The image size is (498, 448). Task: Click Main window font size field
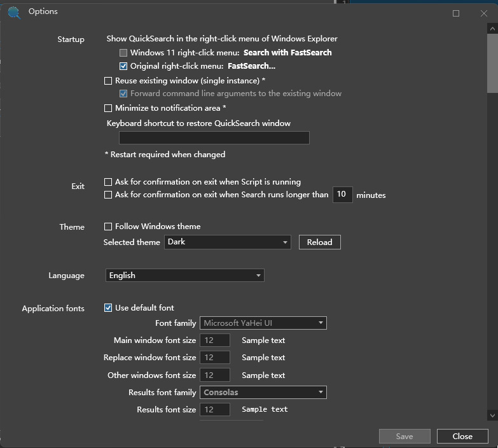click(x=215, y=340)
